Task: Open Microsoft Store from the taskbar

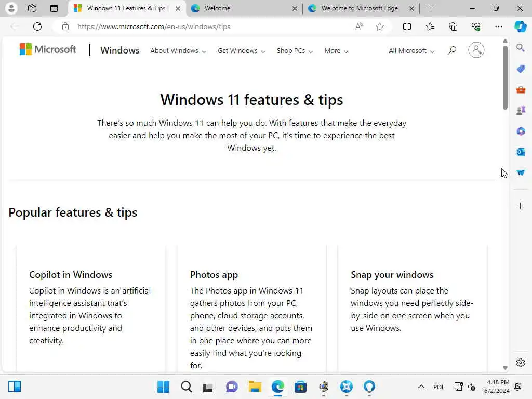Action: tap(300, 387)
